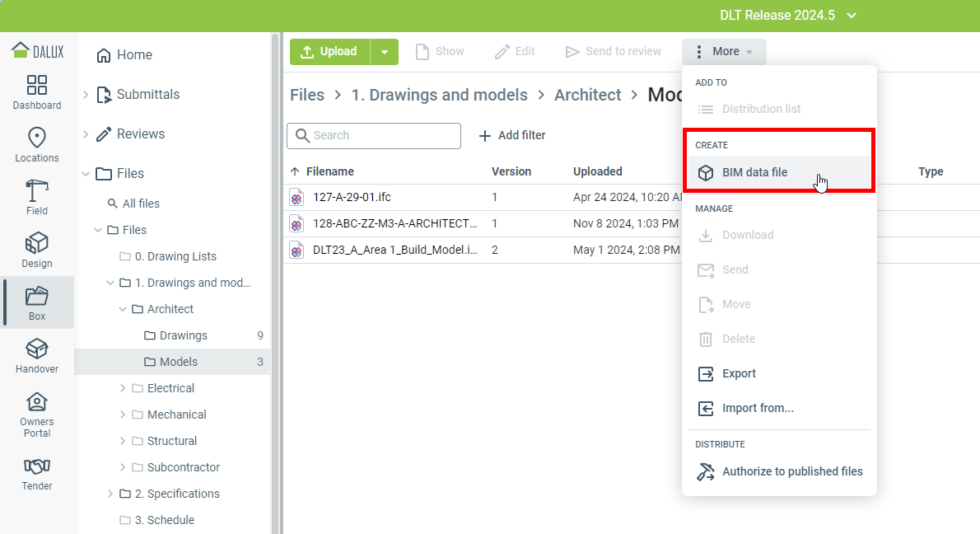Screen dimensions: 980x534
Task: Click Authorize to published files
Action: tap(792, 471)
